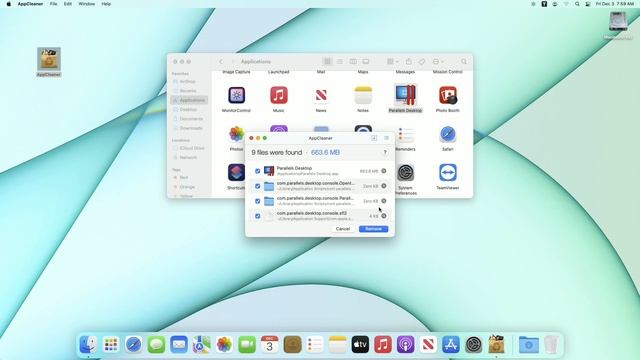Click Spotlight search in menu bar
The width and height of the screenshot is (640, 360).
(x=577, y=4)
